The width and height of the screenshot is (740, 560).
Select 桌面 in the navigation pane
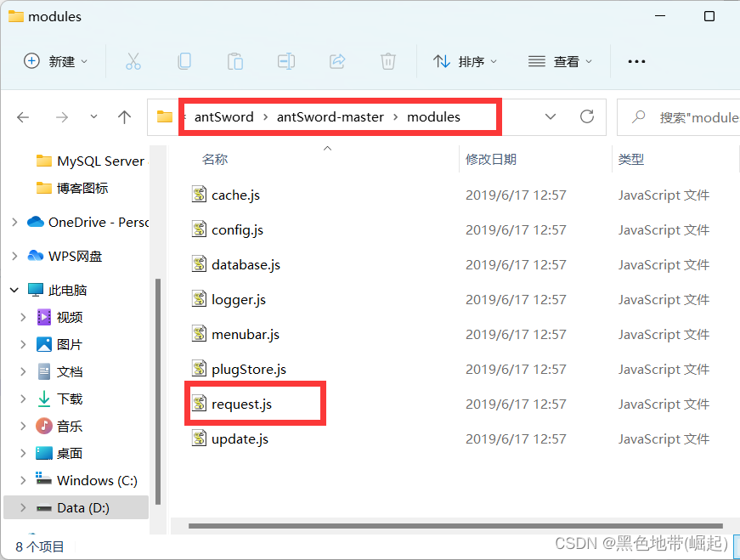[x=59, y=454]
